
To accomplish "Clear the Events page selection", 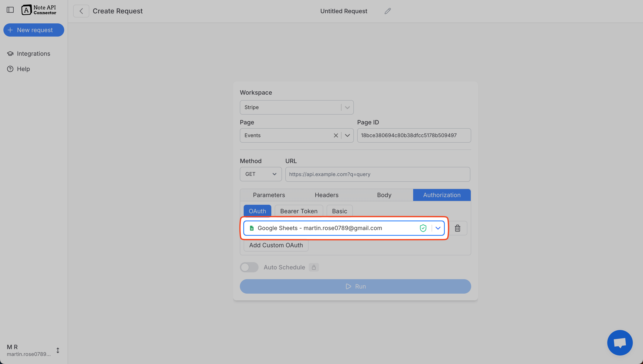I will (336, 135).
